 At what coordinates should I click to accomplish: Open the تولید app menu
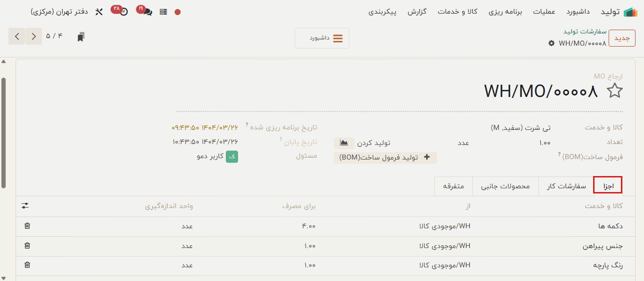click(x=610, y=12)
